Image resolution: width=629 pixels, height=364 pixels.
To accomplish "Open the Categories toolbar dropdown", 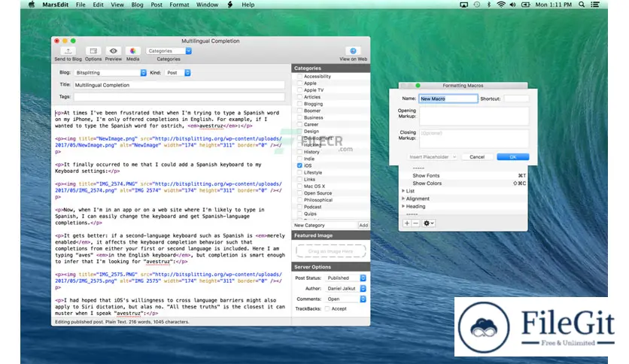I will pos(169,51).
